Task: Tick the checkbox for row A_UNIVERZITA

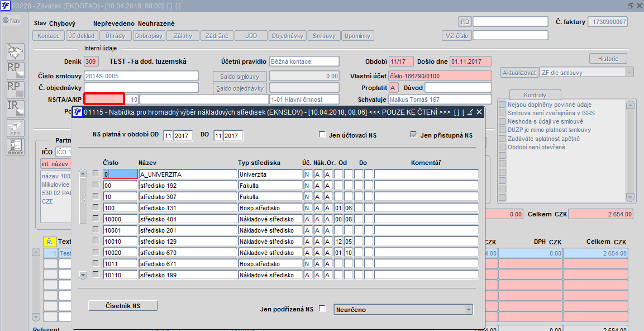Action: click(x=96, y=174)
